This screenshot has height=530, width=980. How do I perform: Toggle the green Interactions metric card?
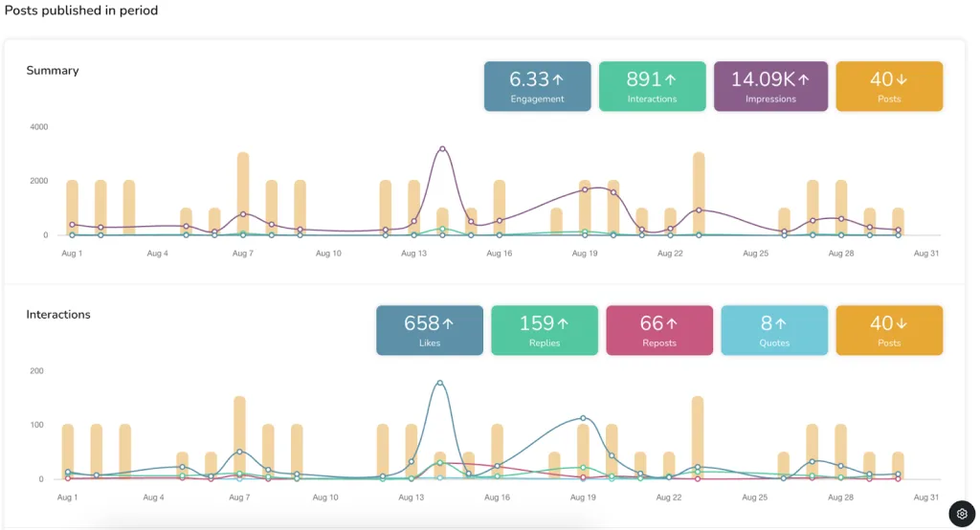click(x=652, y=86)
